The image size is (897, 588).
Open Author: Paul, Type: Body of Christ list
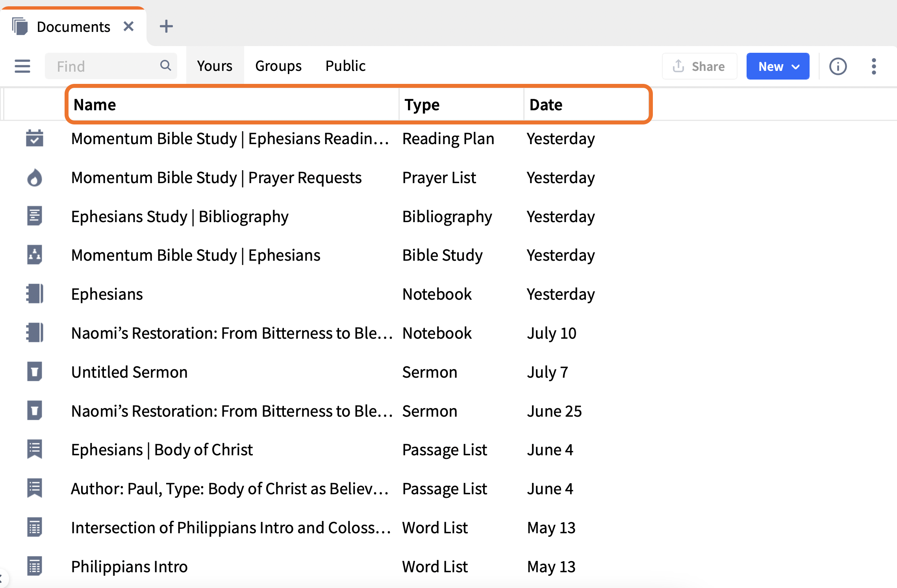pyautogui.click(x=230, y=489)
